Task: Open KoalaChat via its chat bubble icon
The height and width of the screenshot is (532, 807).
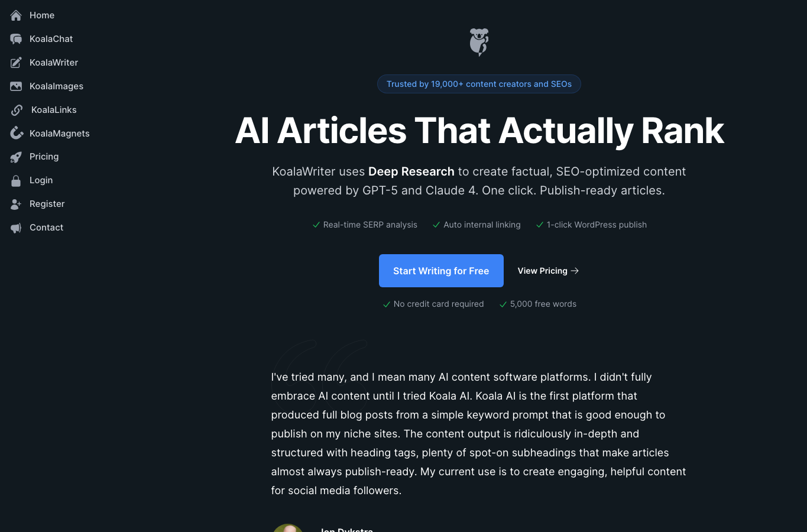Action: tap(16, 39)
